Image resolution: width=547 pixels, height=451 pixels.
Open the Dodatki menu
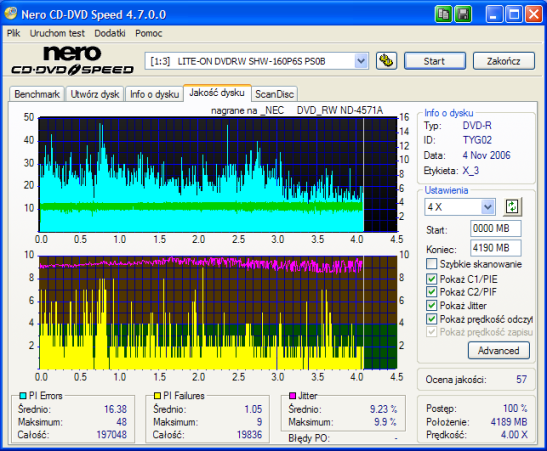(110, 33)
